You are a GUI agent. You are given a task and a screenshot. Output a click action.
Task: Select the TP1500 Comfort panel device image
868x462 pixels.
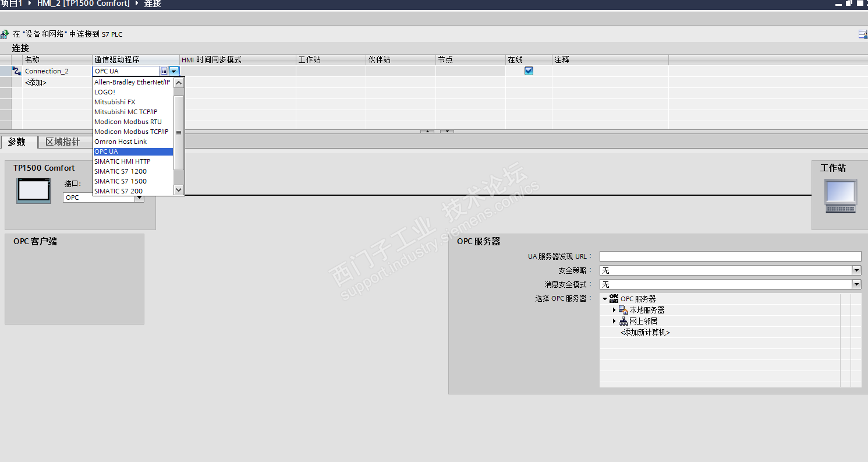point(34,191)
